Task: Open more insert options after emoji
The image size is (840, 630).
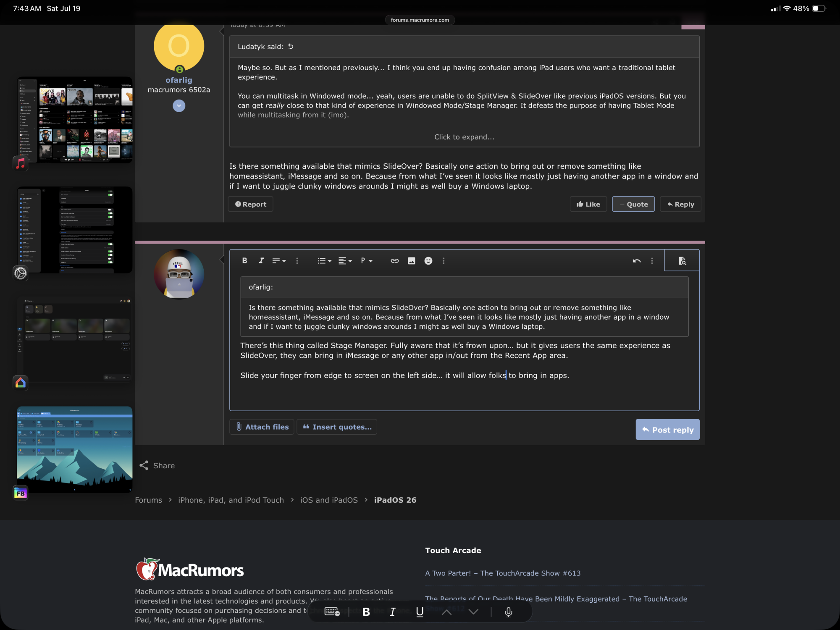Action: point(444,261)
